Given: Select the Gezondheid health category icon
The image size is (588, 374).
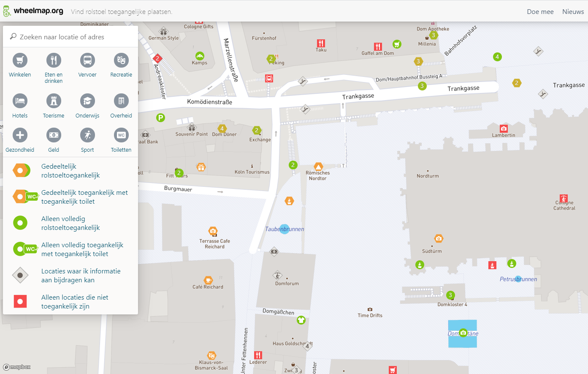Looking at the screenshot, I should [20, 135].
